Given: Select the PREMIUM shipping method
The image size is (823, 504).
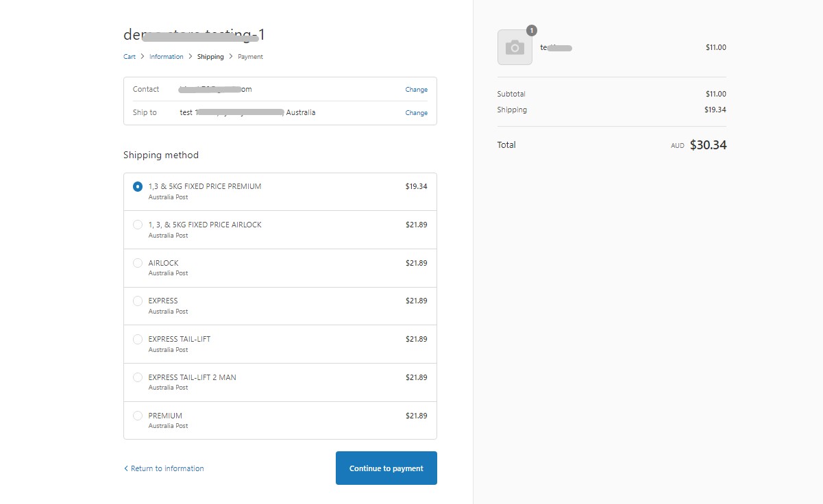Looking at the screenshot, I should [138, 416].
